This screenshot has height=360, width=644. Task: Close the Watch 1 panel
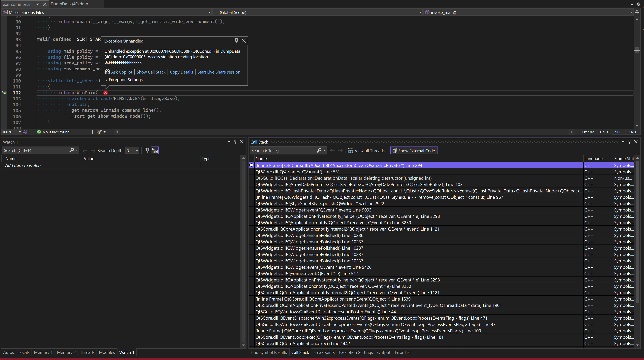tap(242, 142)
